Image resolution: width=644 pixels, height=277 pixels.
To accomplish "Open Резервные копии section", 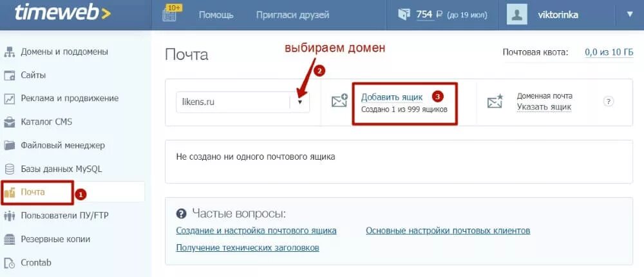I will 55,239.
